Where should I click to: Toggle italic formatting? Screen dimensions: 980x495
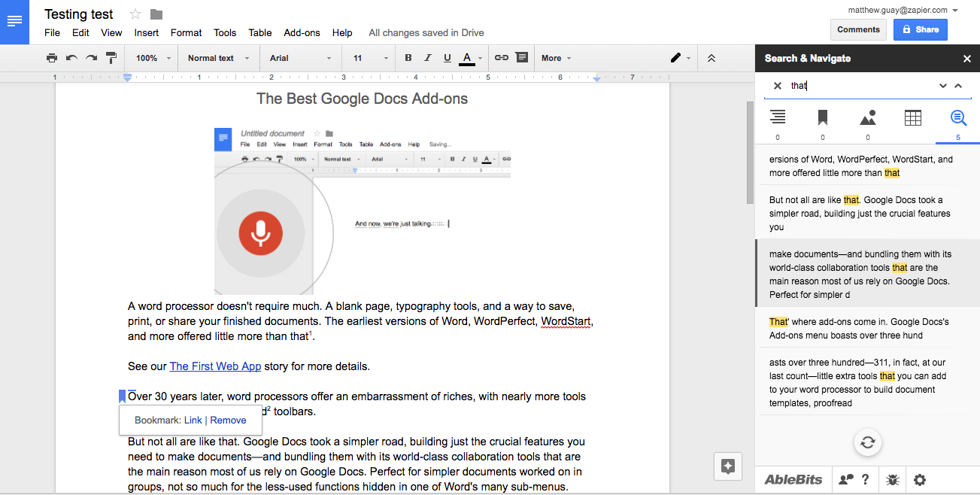(x=428, y=58)
